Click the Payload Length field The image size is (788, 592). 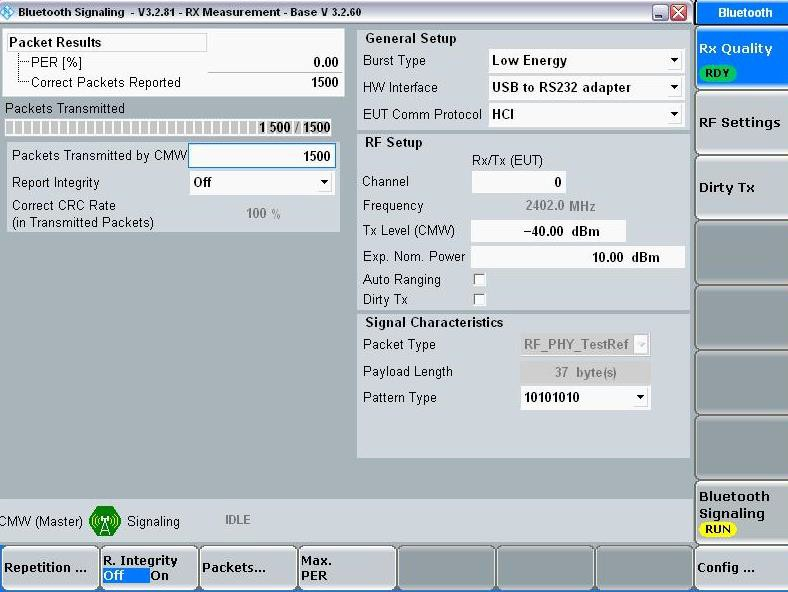click(585, 372)
